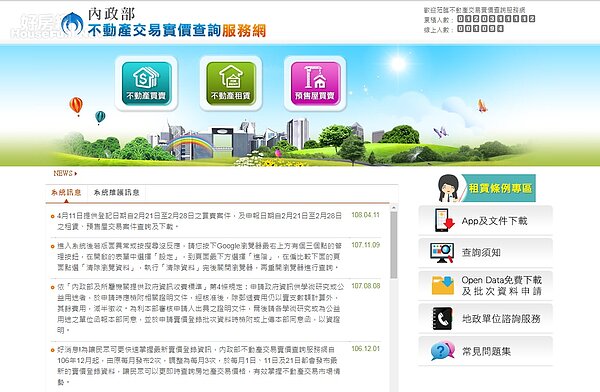Open 查詢須知 page
Viewport: 600px width, 392px height.
pos(486,253)
